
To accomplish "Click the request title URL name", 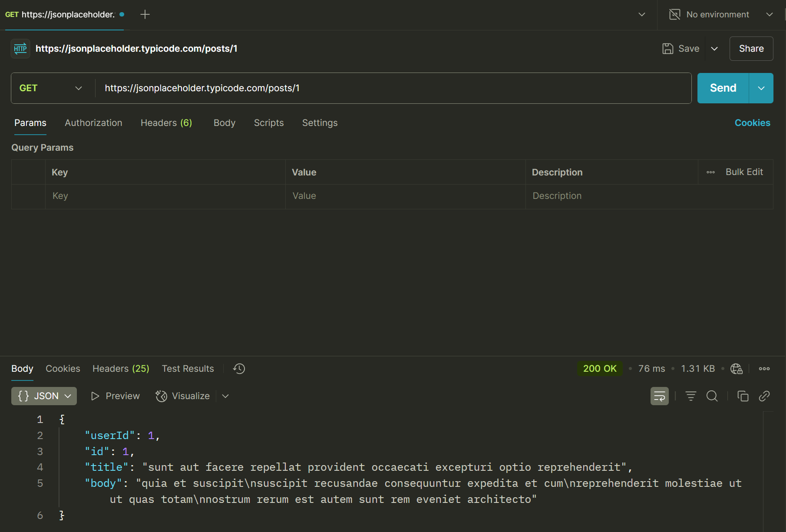I will pyautogui.click(x=136, y=49).
